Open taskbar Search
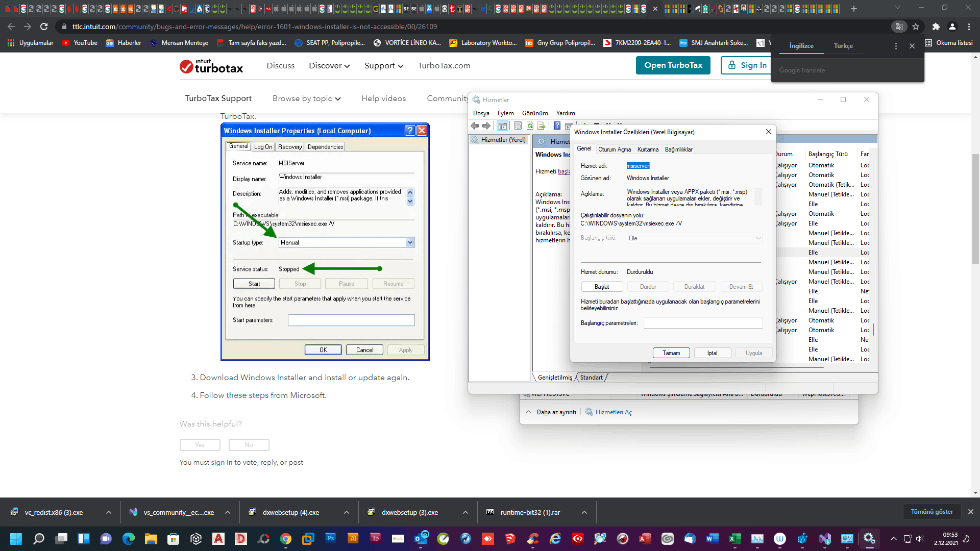 (39, 539)
